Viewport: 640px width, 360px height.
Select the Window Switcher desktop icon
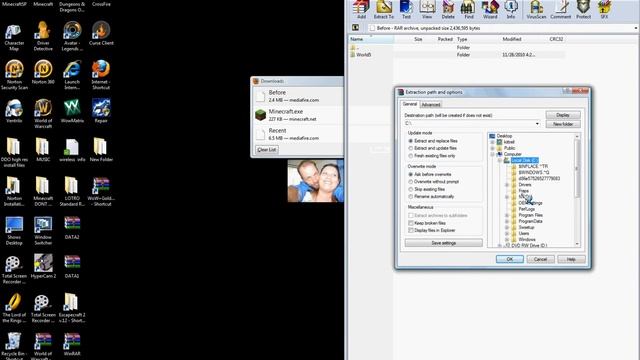[x=43, y=231]
